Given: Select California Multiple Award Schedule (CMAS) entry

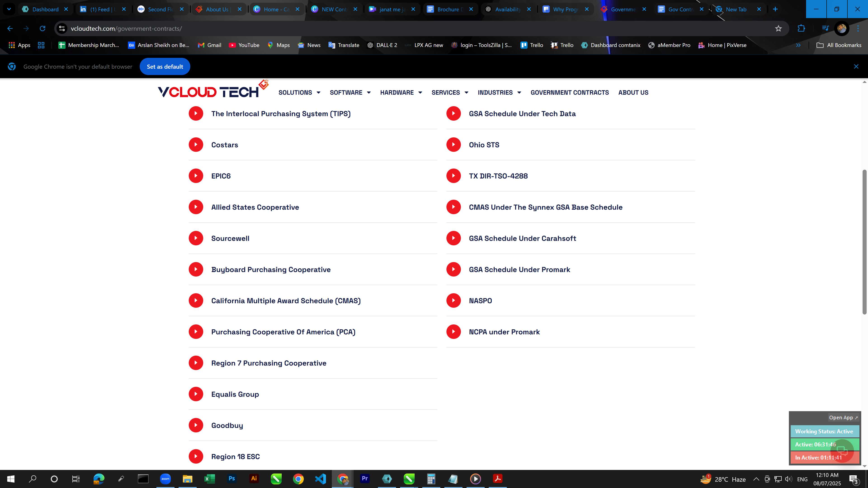Looking at the screenshot, I should [286, 301].
